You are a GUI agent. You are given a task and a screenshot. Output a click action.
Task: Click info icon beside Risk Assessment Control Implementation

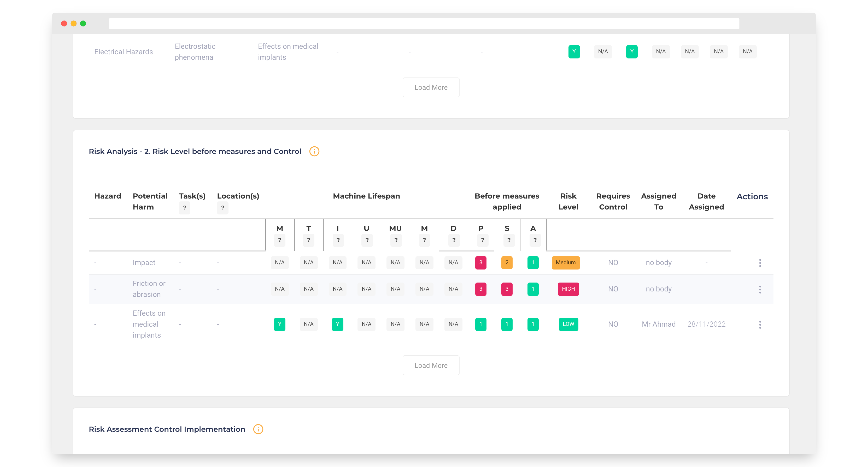[258, 429]
